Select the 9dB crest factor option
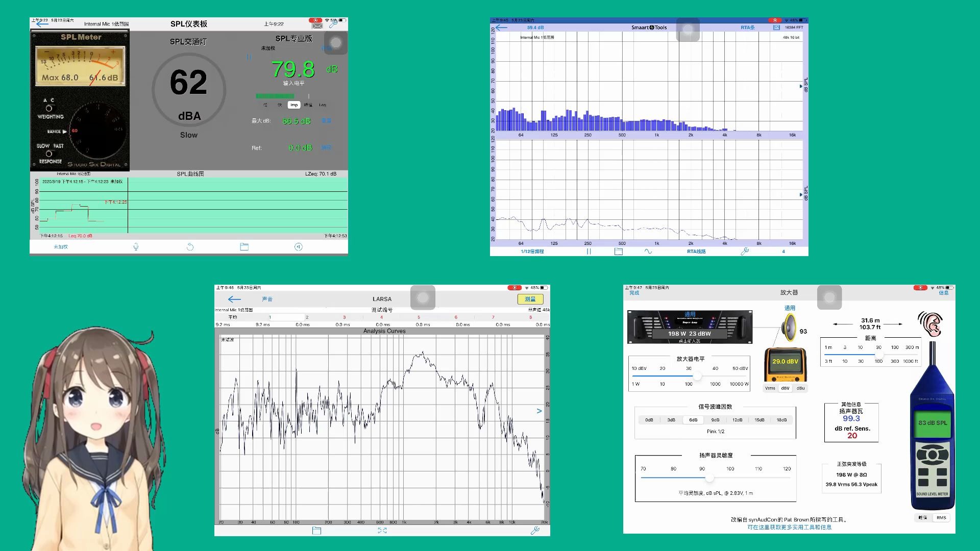 [715, 420]
